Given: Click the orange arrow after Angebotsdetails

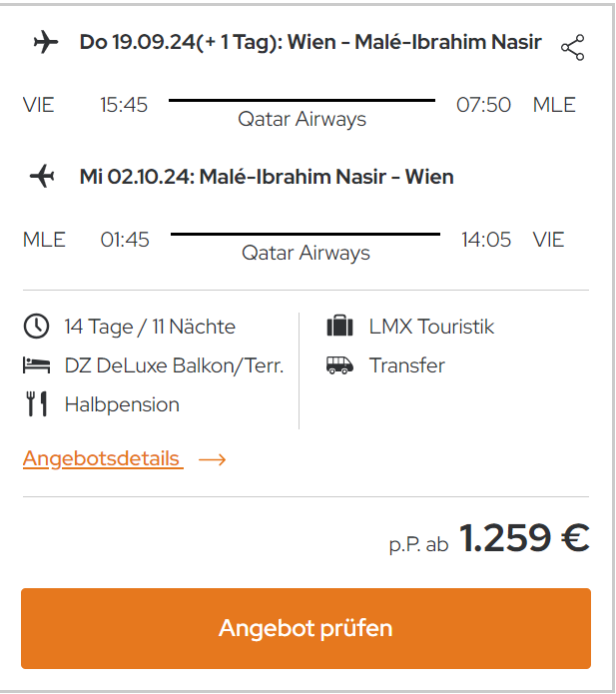Looking at the screenshot, I should click(x=212, y=460).
